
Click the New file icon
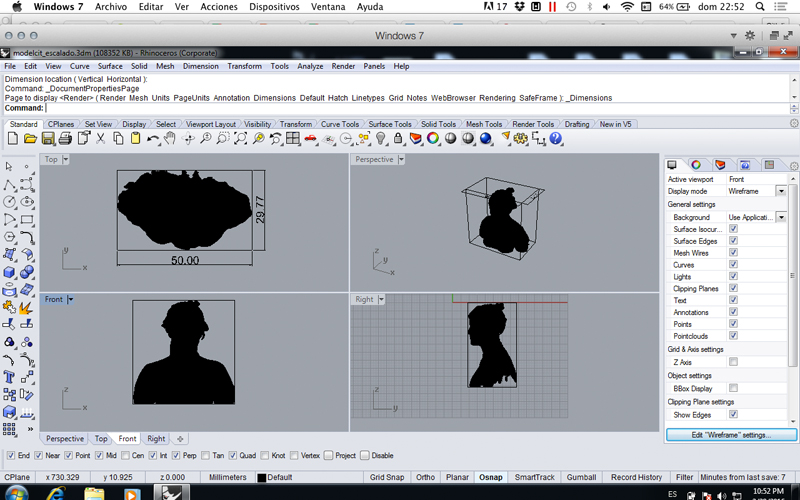pyautogui.click(x=13, y=138)
